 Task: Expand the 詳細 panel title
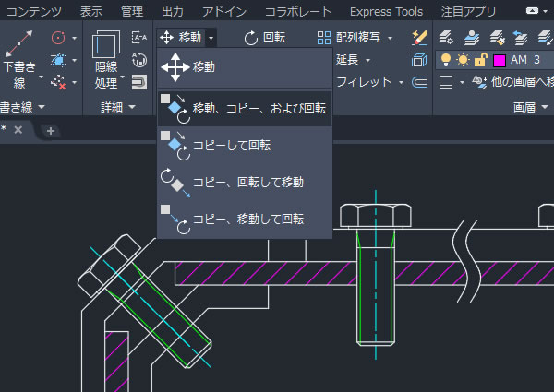[118, 107]
